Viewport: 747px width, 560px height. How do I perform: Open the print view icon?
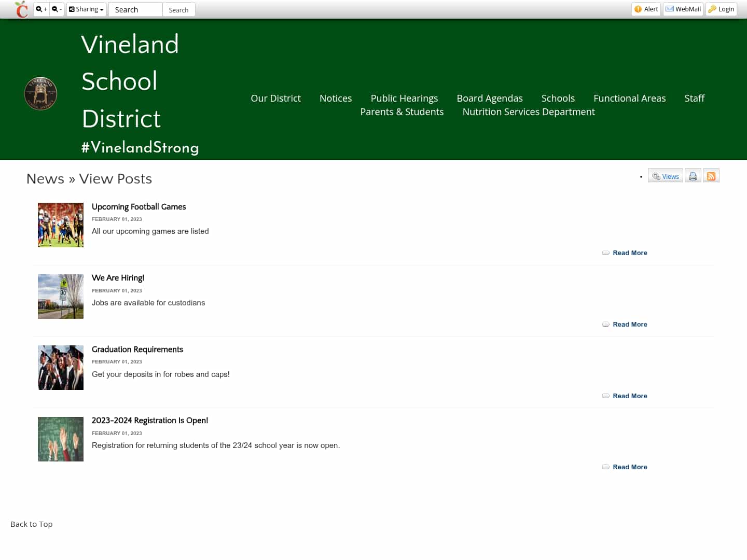pyautogui.click(x=693, y=175)
